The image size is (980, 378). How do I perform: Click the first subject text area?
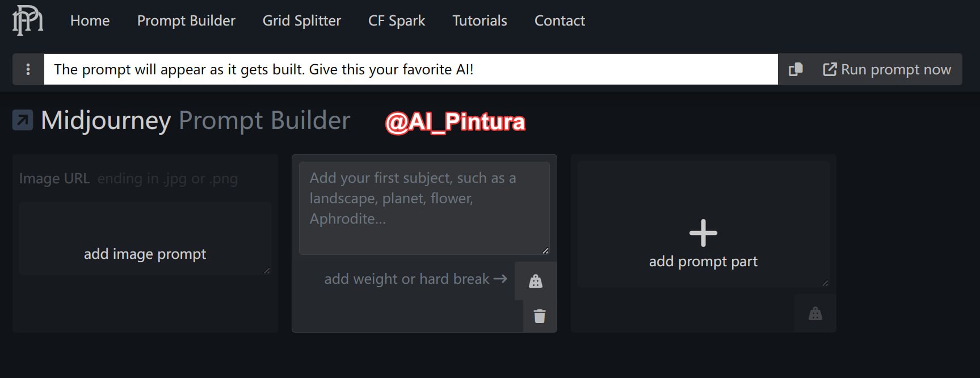click(424, 208)
